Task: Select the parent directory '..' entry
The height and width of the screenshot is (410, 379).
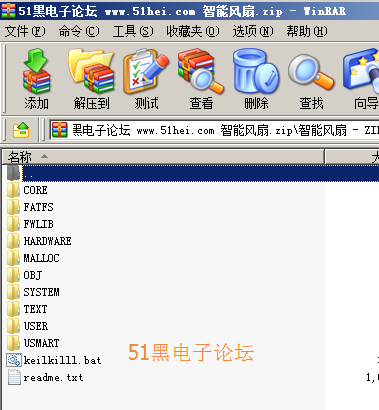Action: (190, 173)
